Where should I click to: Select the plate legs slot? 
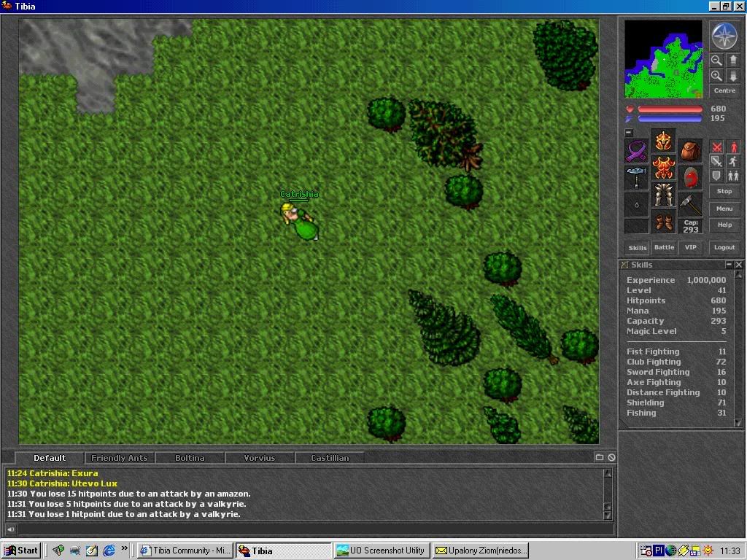[x=664, y=194]
